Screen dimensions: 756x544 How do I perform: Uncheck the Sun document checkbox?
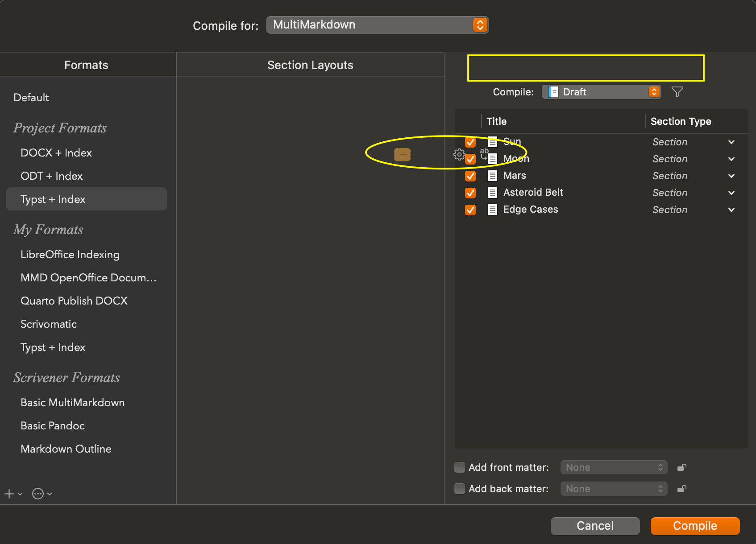470,142
